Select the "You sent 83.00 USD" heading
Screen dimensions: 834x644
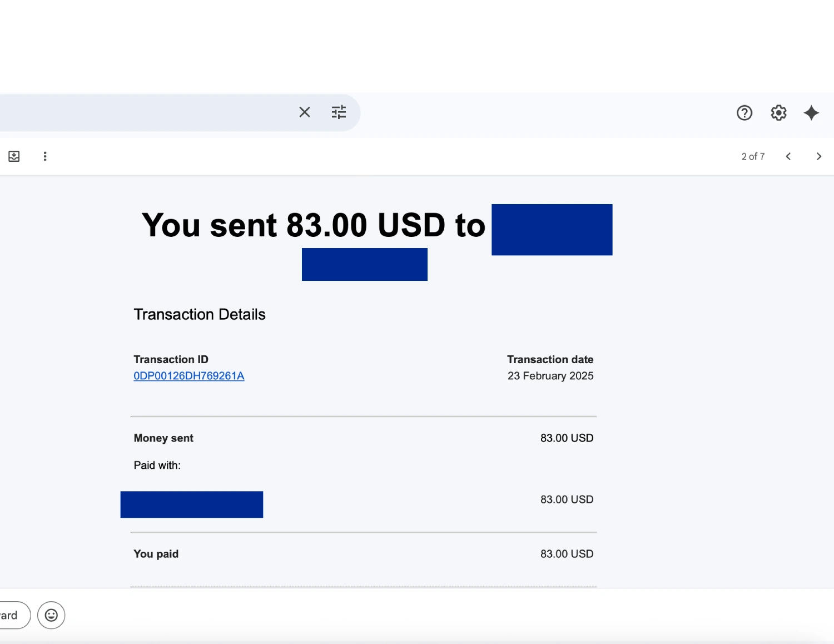313,225
